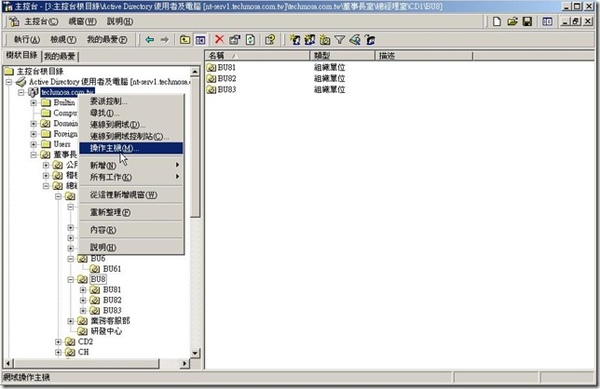Click the add members to group icon

tap(370, 40)
